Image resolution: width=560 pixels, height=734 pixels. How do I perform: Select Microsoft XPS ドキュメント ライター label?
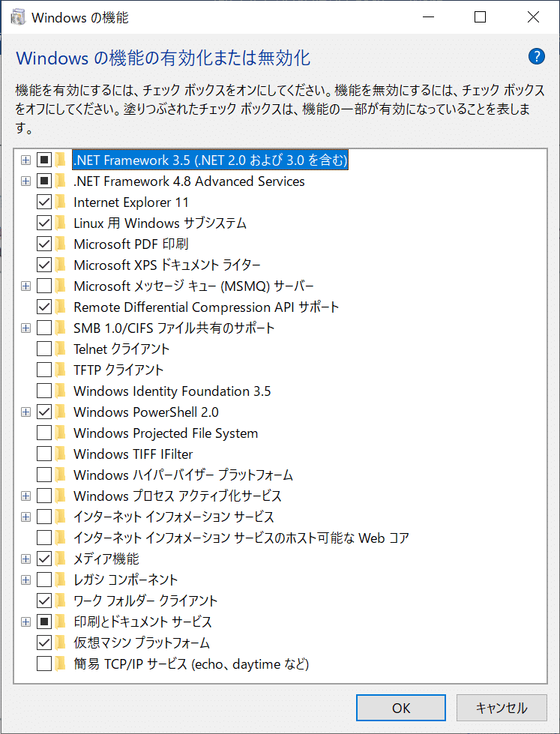coord(167,265)
